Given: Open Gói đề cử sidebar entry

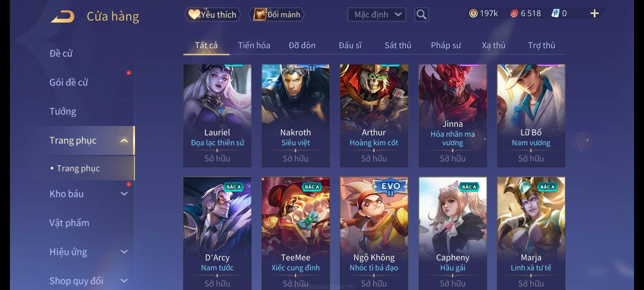Looking at the screenshot, I should [x=69, y=82].
